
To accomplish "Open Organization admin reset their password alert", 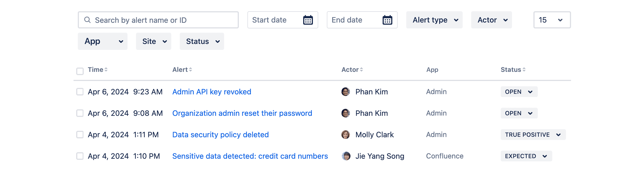I will click(242, 113).
